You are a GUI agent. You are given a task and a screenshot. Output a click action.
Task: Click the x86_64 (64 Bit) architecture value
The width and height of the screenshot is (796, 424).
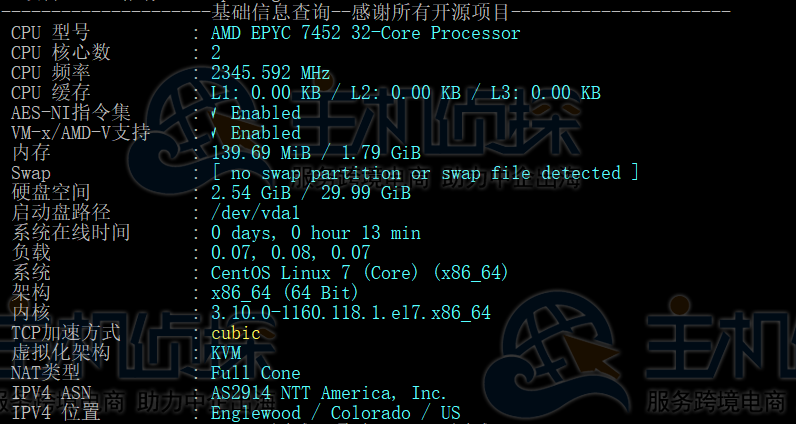tap(285, 293)
